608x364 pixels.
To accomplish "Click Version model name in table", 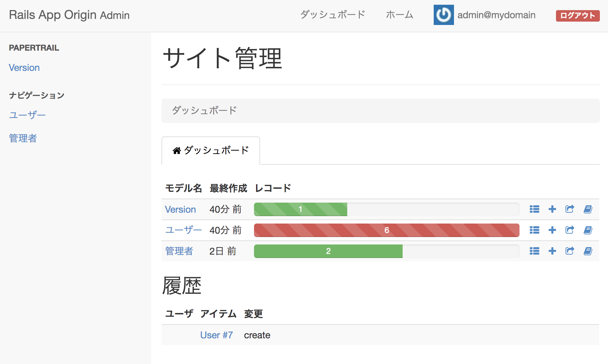I will tap(180, 209).
